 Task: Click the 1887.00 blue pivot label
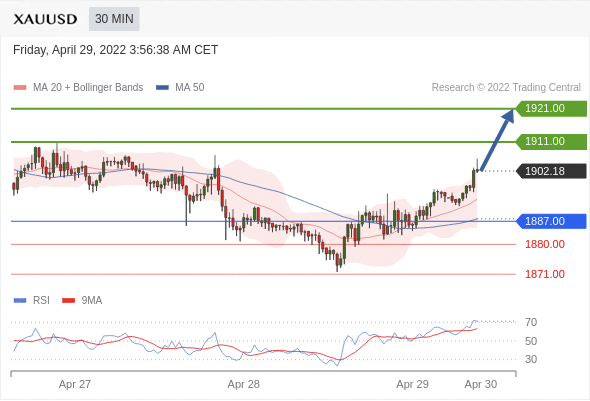(551, 221)
